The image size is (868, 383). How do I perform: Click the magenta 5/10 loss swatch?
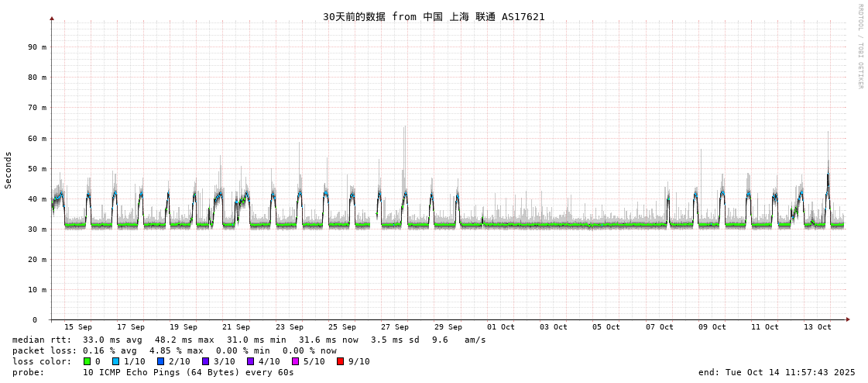pyautogui.click(x=295, y=361)
